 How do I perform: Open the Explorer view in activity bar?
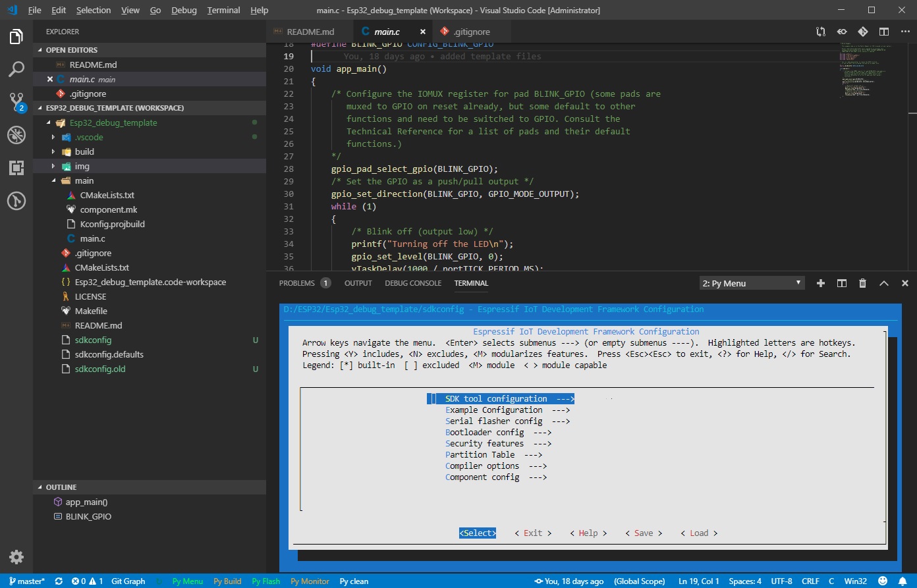16,37
